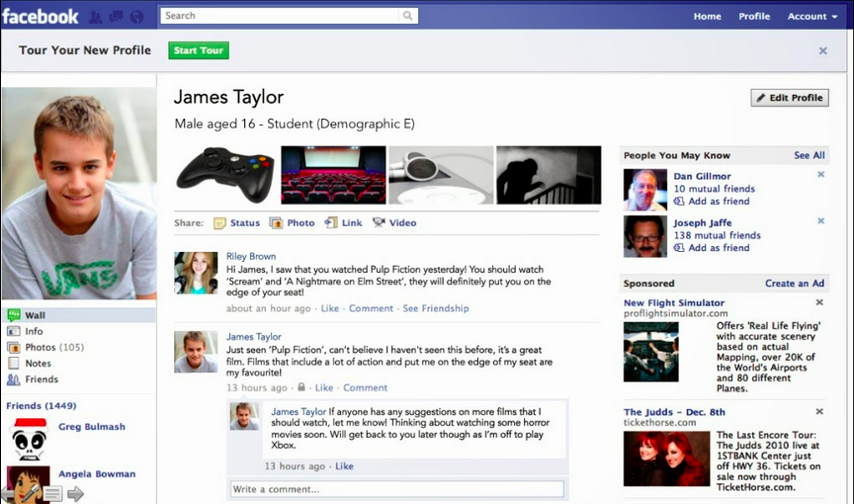
Task: Open Greg Bulmash's profile
Action: coord(92,427)
